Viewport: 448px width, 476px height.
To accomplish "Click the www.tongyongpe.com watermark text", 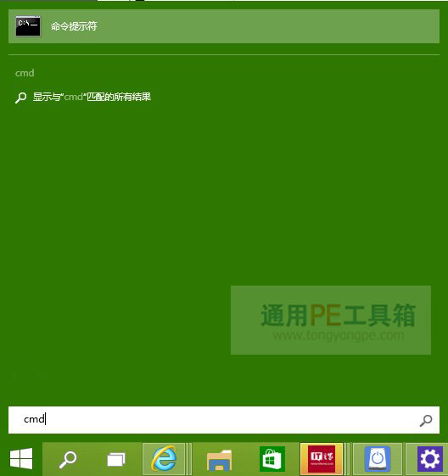I will pos(339,335).
